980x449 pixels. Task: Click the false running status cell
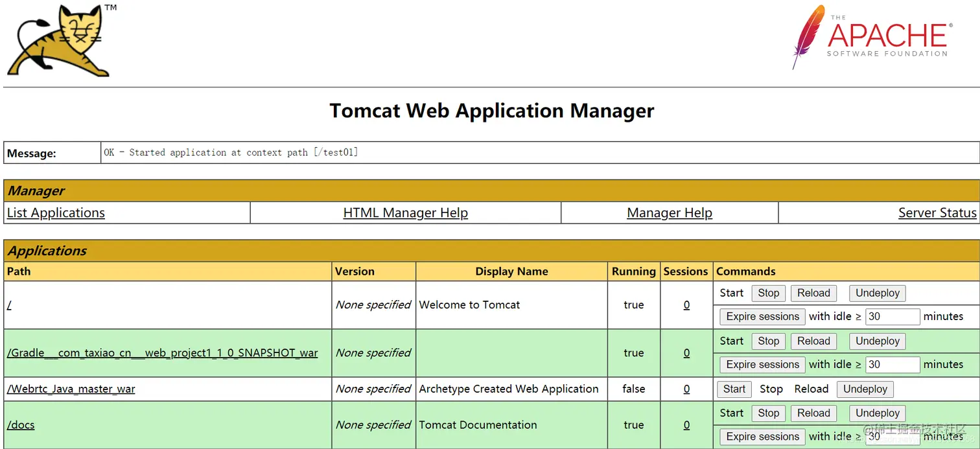pyautogui.click(x=633, y=389)
